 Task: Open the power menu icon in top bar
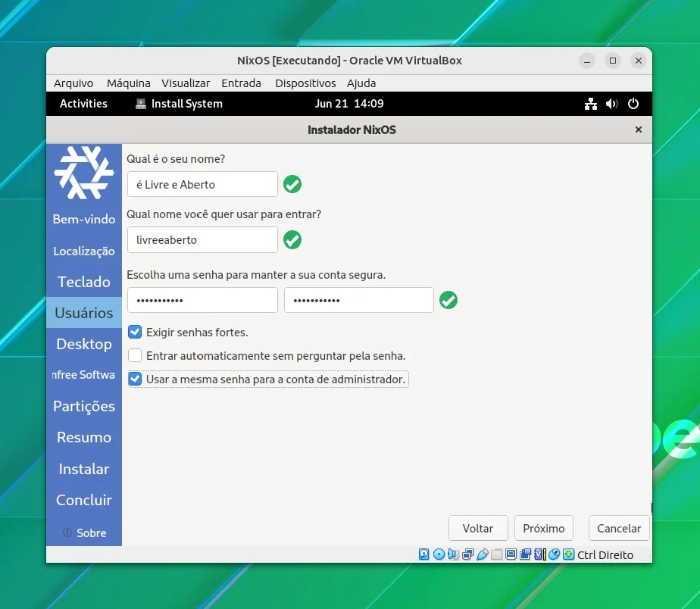(x=633, y=104)
